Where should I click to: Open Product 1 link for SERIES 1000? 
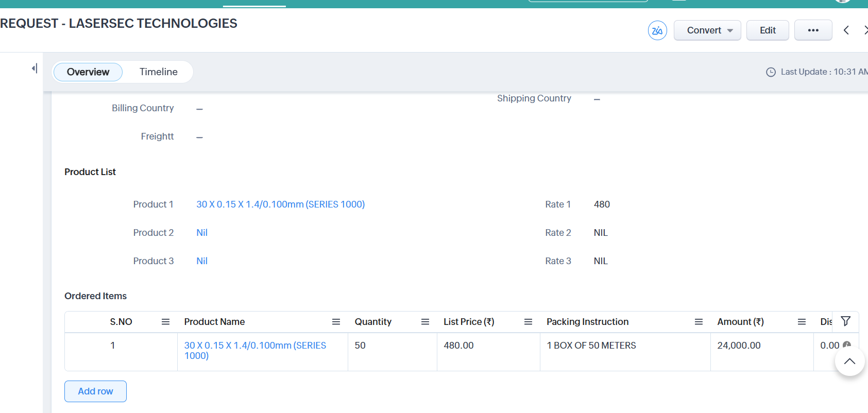(280, 204)
